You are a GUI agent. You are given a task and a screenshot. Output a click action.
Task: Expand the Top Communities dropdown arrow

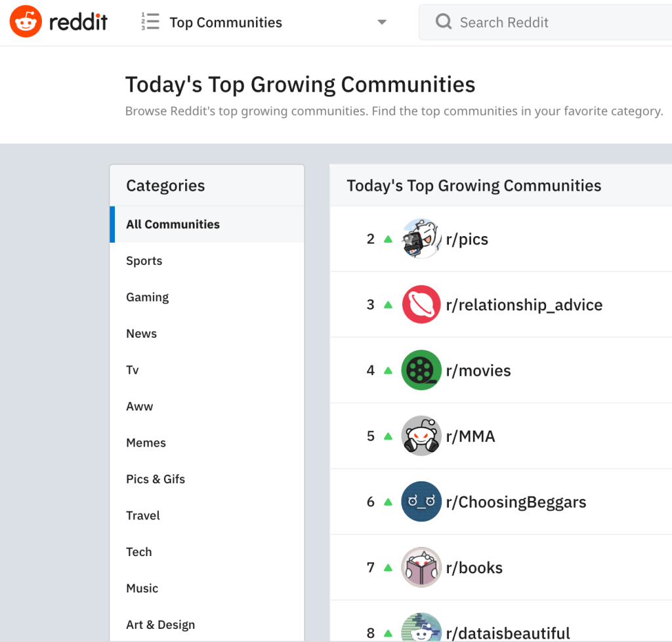point(382,22)
